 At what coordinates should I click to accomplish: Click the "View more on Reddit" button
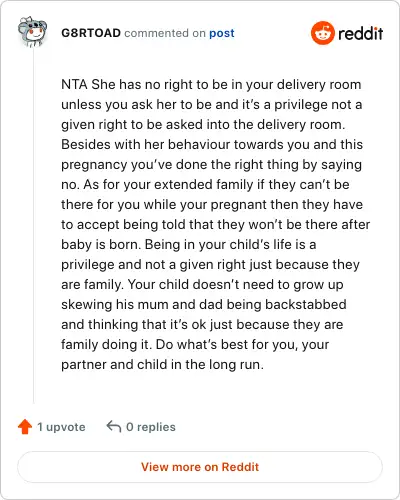pos(200,467)
